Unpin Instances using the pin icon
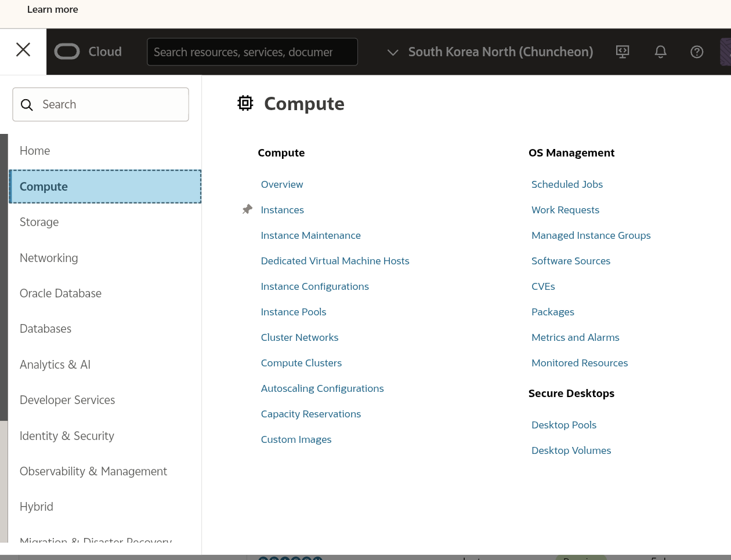Viewport: 731px width, 560px height. pyautogui.click(x=247, y=209)
